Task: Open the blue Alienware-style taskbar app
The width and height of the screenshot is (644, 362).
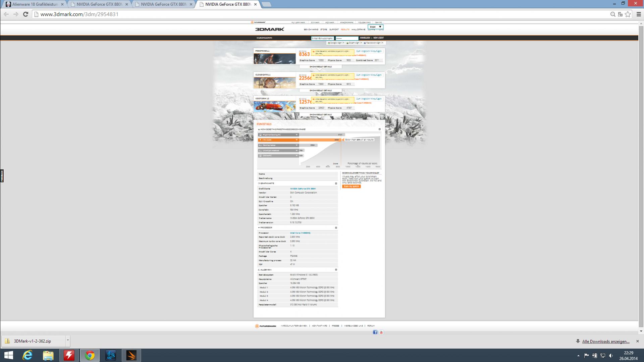Action: point(111,355)
